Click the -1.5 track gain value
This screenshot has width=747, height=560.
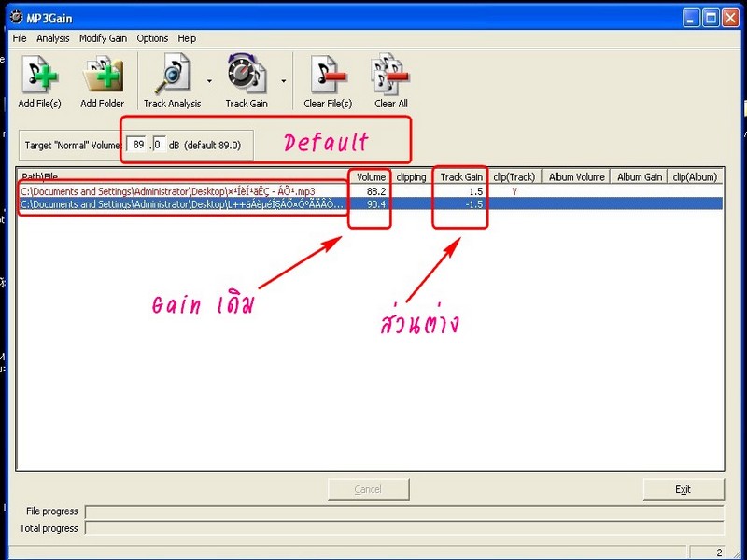tap(474, 204)
